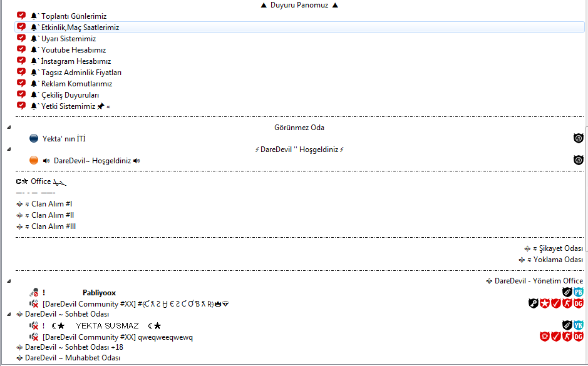Click the blue YK badge
Viewport: 588px width, 366px height.
pyautogui.click(x=578, y=325)
